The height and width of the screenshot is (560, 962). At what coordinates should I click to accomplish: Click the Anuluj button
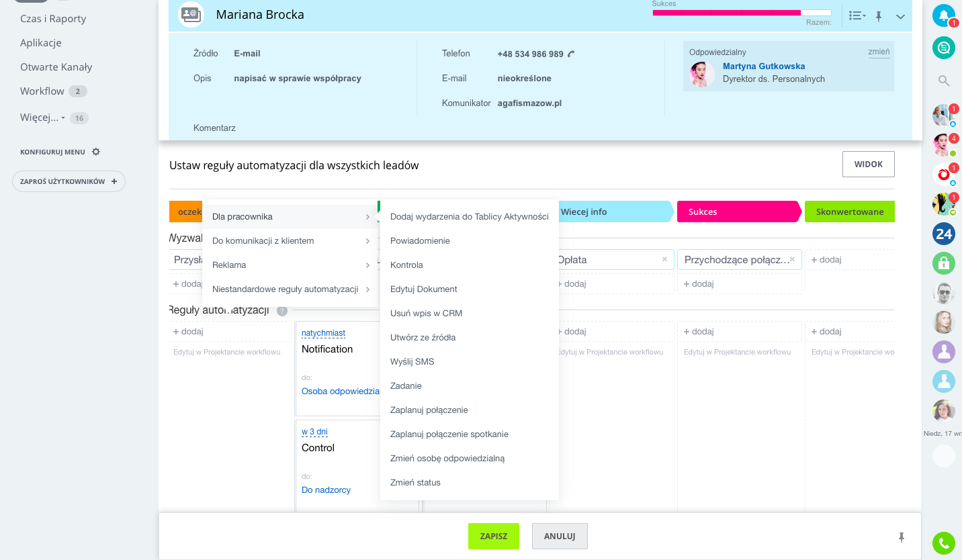pos(560,536)
